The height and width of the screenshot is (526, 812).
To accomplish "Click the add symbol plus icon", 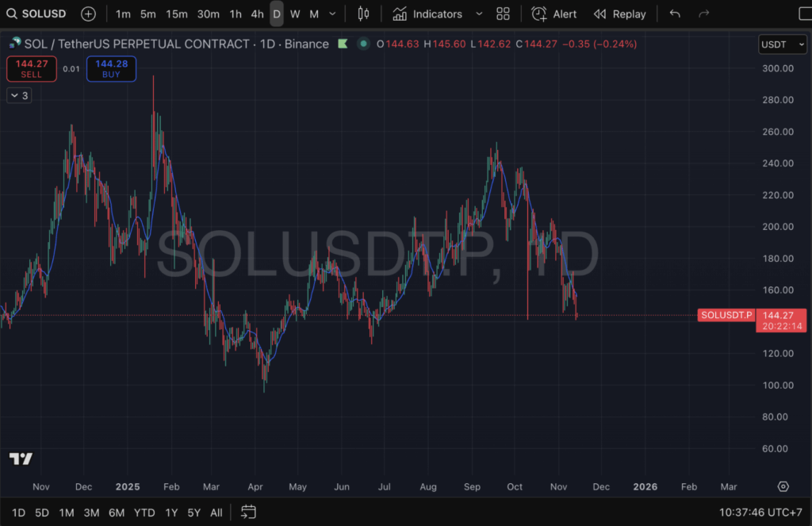I will tap(88, 14).
